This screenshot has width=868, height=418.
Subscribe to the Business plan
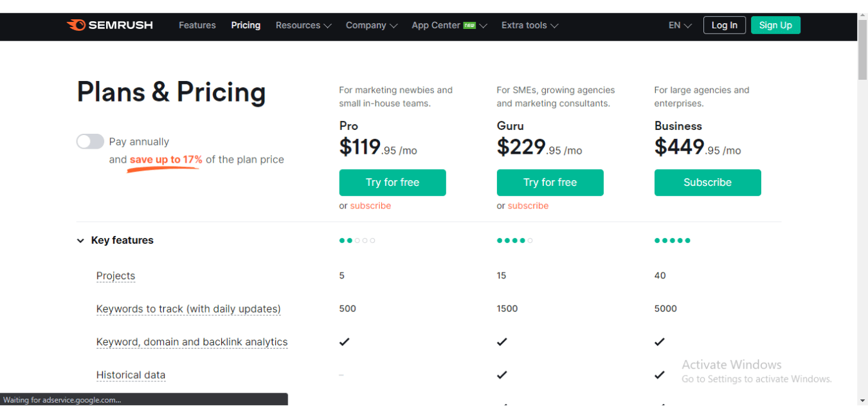707,183
